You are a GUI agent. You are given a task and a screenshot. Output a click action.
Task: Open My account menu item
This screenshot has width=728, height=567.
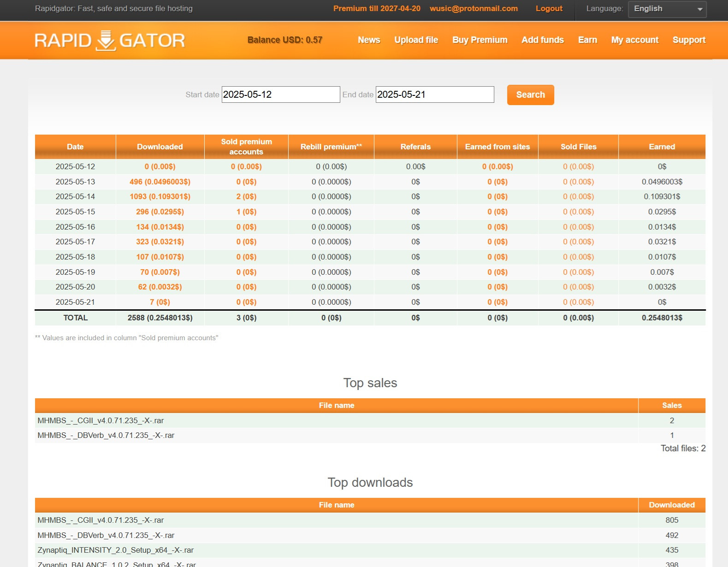click(x=635, y=40)
